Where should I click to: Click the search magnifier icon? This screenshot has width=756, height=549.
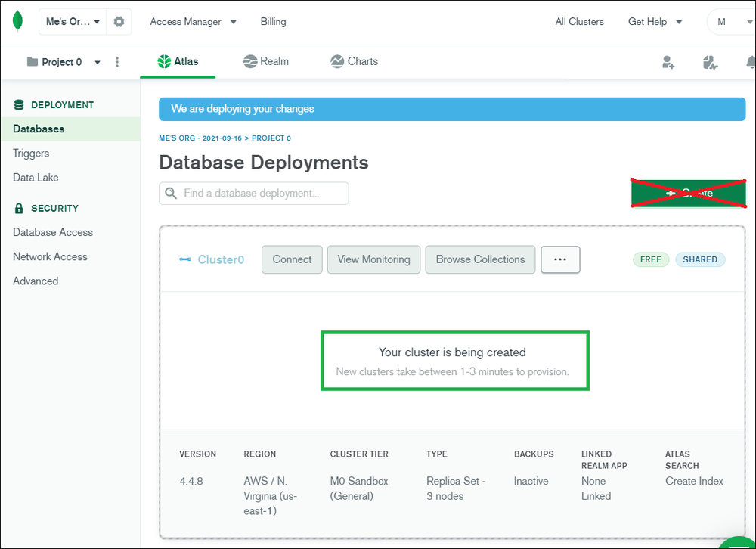[x=171, y=193]
